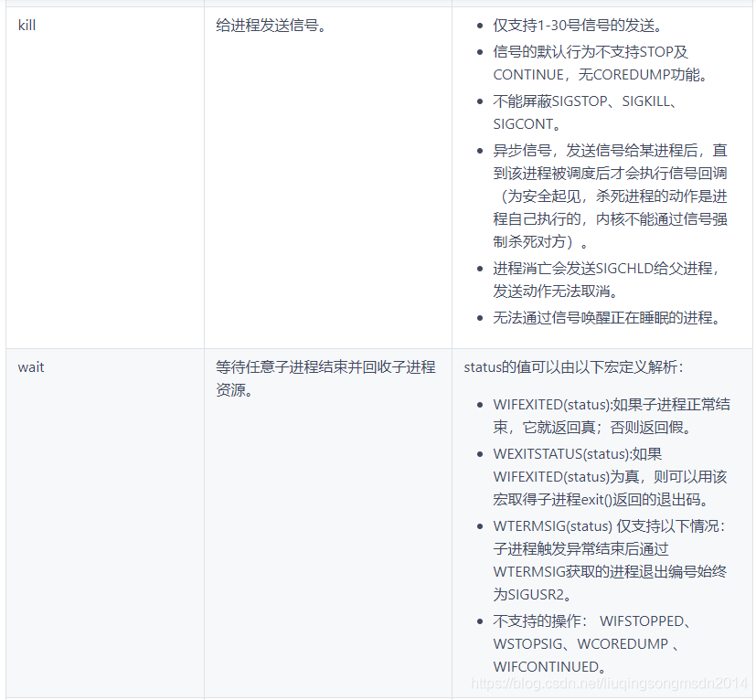The height and width of the screenshot is (700, 756).
Task: Click the bullet starting "WTERMSIG(status) 仅支持以下情况"
Action: [x=610, y=560]
